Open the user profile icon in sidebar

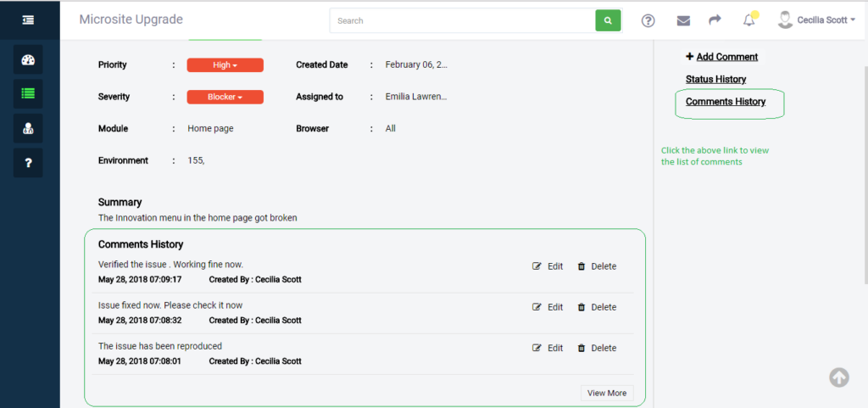coord(28,128)
